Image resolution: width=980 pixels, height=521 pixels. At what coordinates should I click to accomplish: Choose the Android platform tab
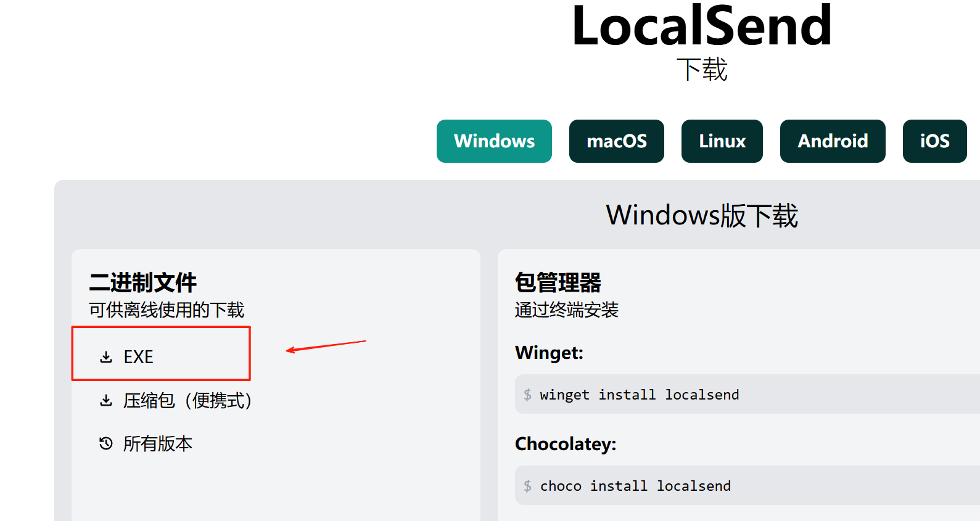coord(833,141)
